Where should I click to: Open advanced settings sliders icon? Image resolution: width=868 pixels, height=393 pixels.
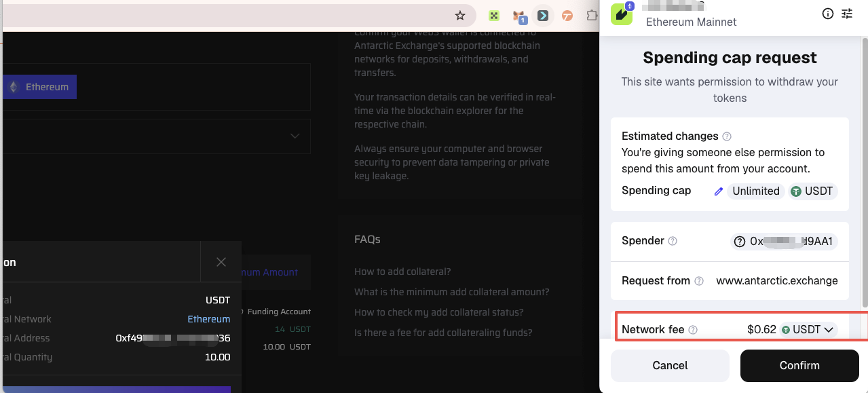[x=847, y=14]
